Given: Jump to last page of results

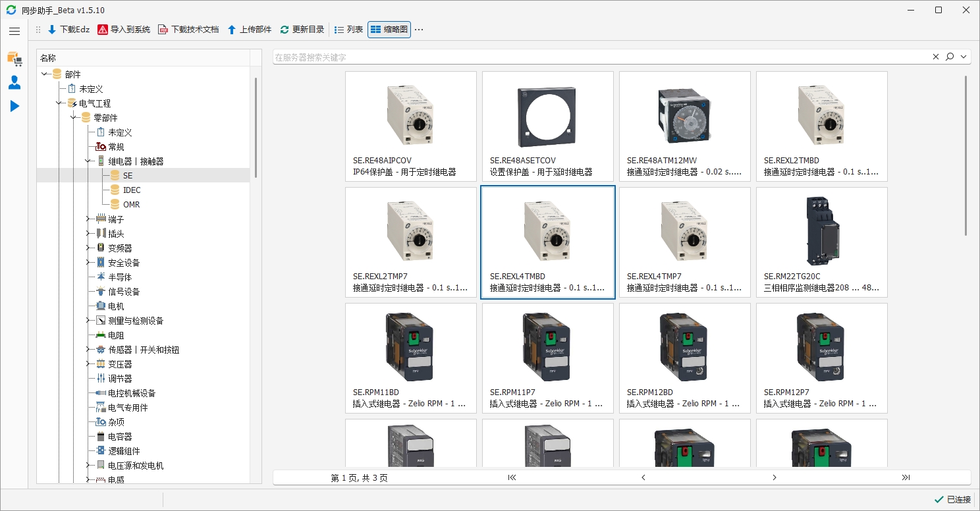Looking at the screenshot, I should [x=906, y=477].
